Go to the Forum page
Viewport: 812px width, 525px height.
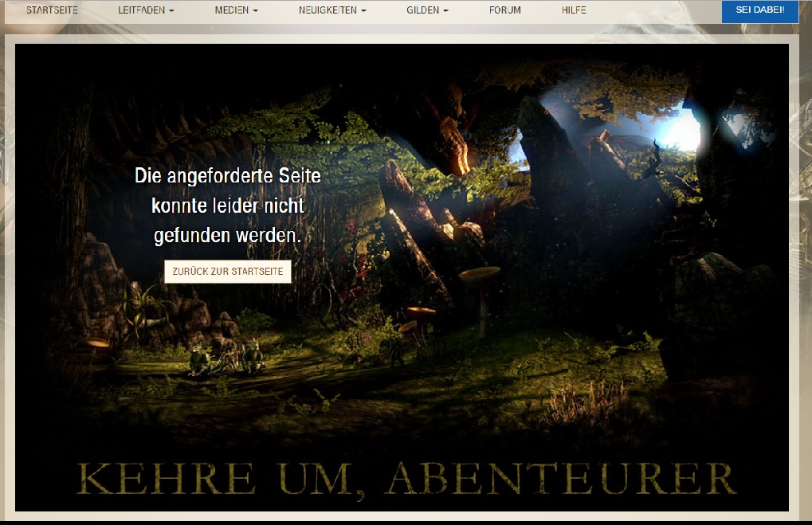pos(505,10)
